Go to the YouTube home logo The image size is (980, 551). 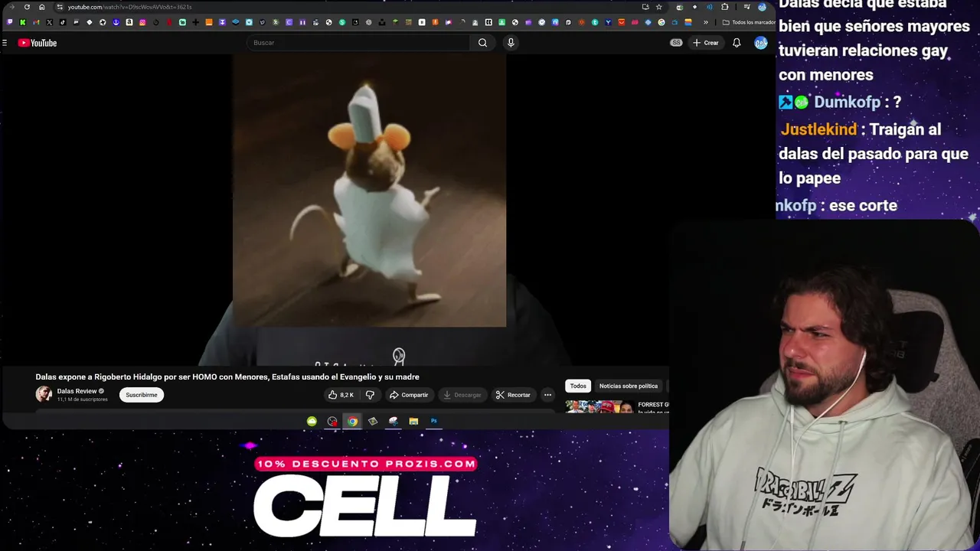point(38,43)
